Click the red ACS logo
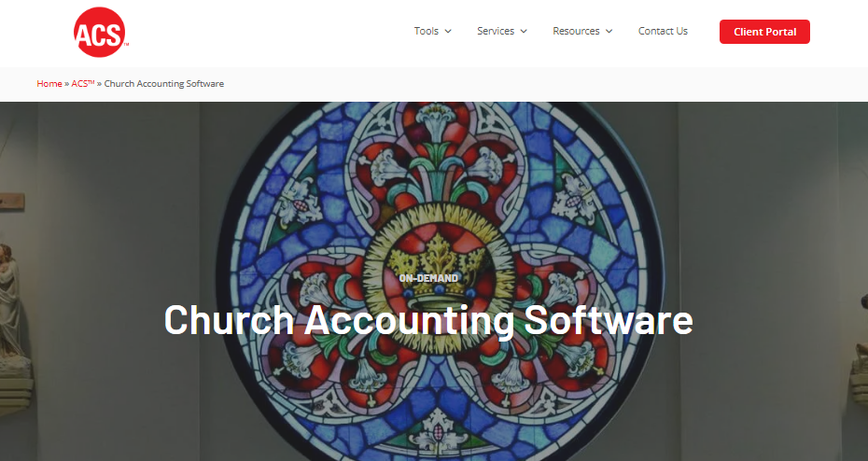The image size is (868, 461). [101, 32]
